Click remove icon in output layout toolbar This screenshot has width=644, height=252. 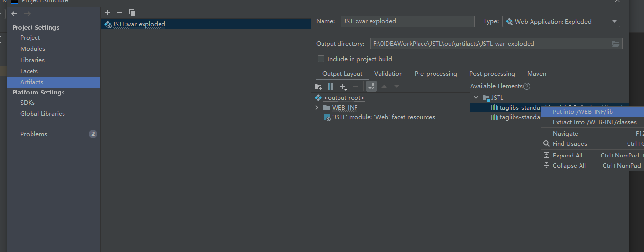coord(355,86)
